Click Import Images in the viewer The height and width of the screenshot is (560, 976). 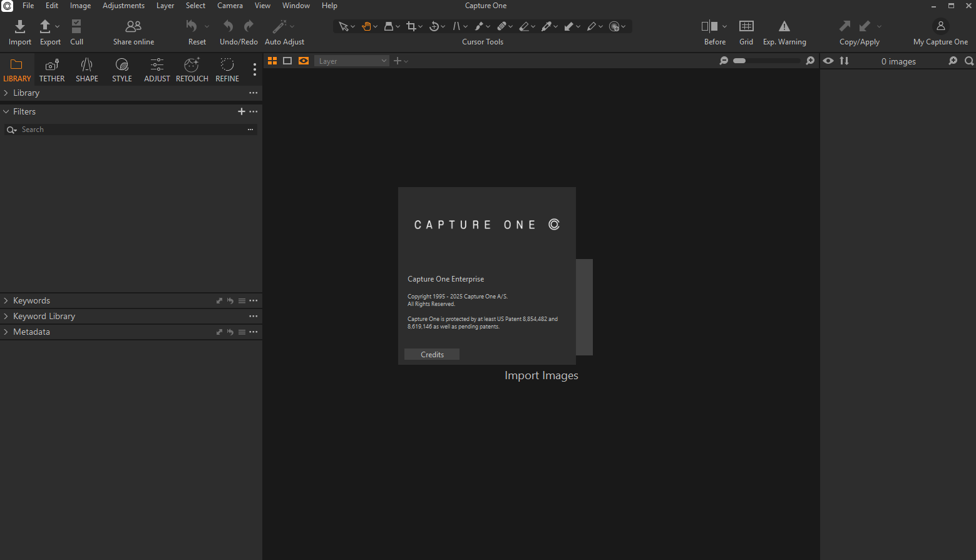542,375
